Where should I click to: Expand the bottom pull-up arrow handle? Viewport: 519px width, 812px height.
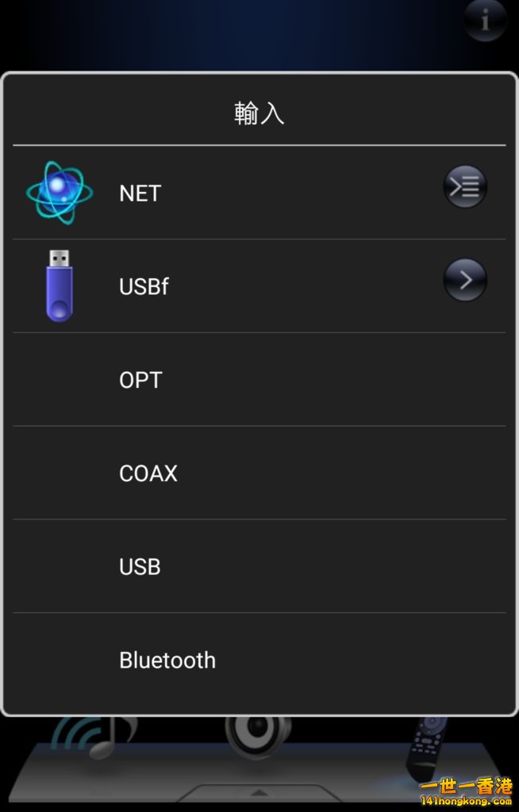click(259, 794)
